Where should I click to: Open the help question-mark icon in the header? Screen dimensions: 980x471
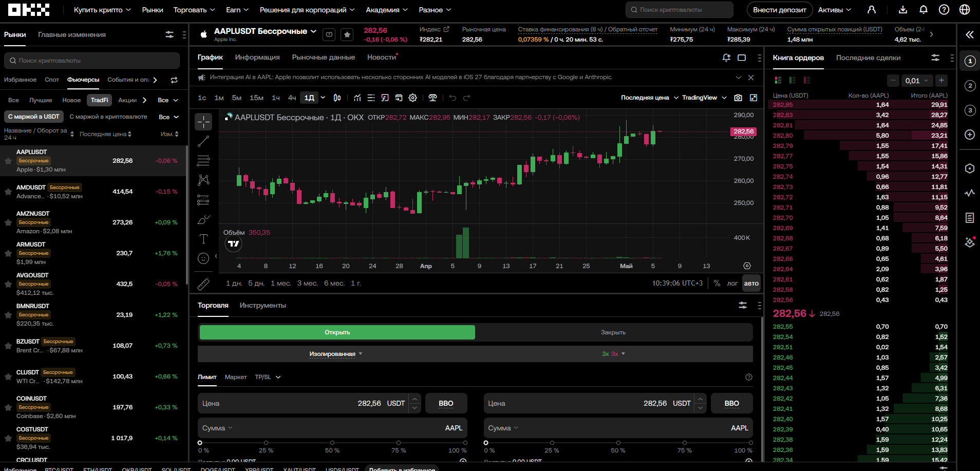tap(944, 10)
